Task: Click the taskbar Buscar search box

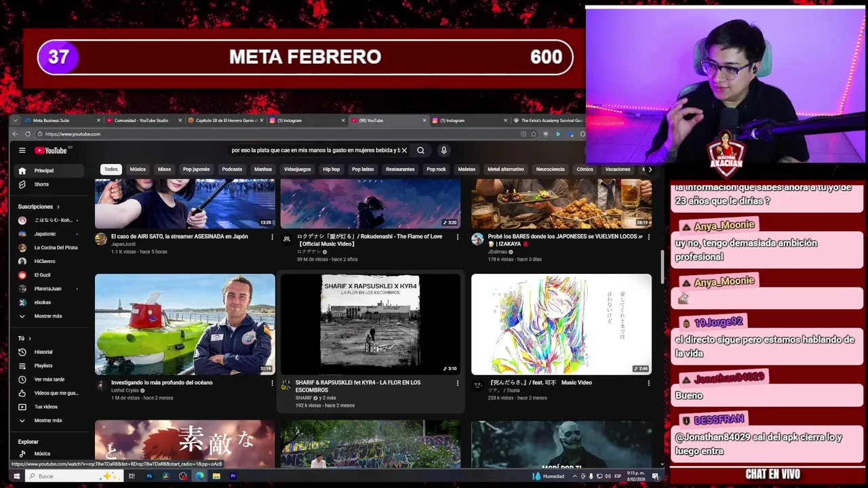Action: [x=75, y=476]
